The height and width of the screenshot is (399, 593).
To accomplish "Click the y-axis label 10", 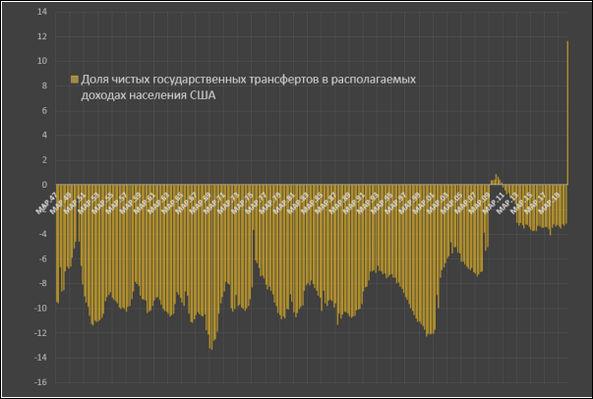I will pos(42,61).
